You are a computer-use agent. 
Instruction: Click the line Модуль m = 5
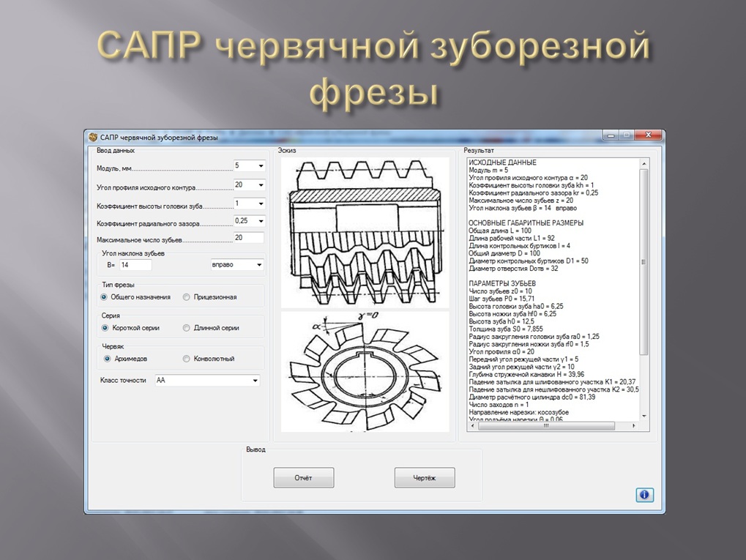(x=488, y=171)
